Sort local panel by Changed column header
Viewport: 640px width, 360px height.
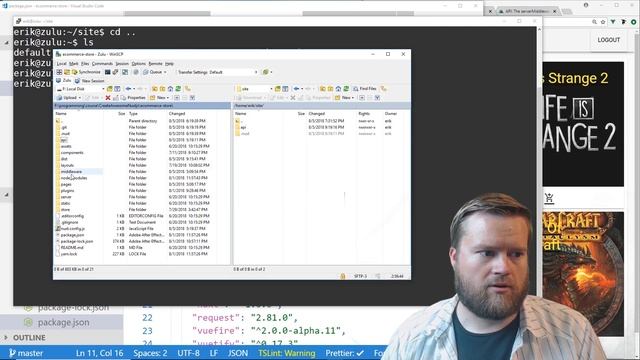click(177, 113)
